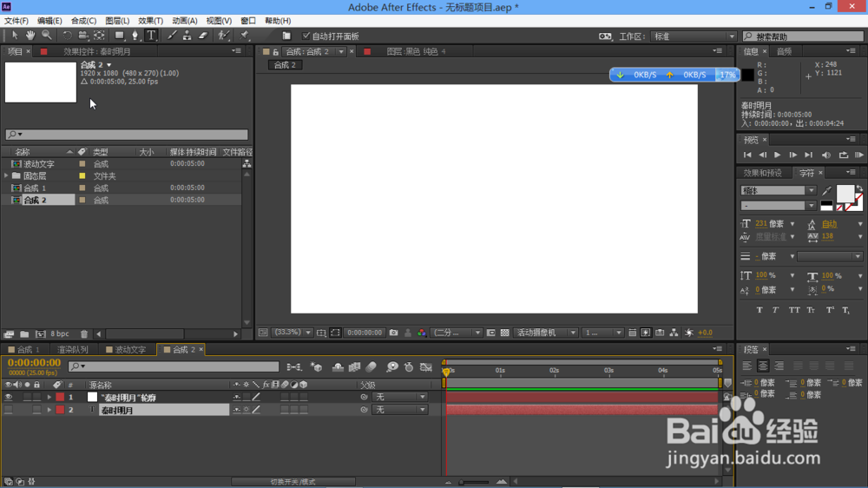
Task: Open the 文件(F) menu
Action: point(16,21)
